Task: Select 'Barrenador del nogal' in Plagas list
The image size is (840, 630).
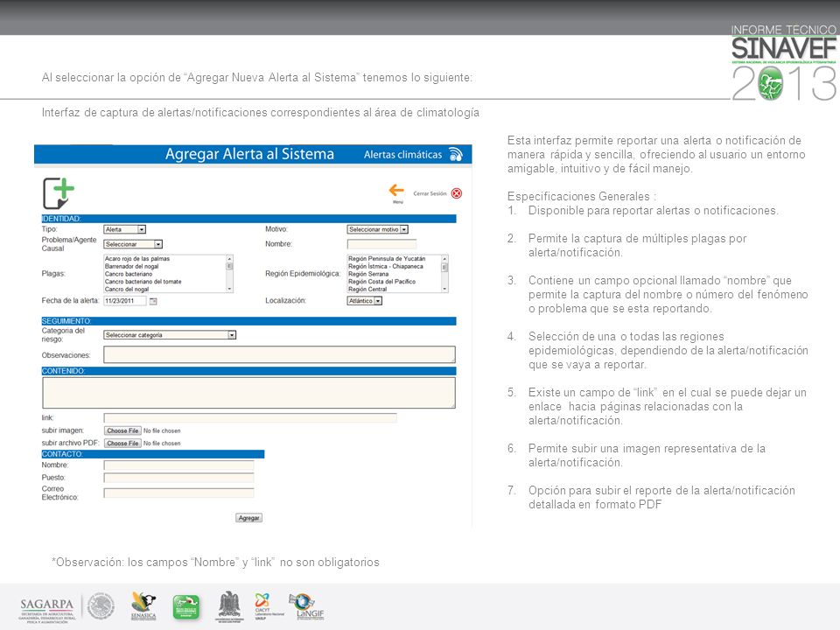Action: [x=132, y=266]
